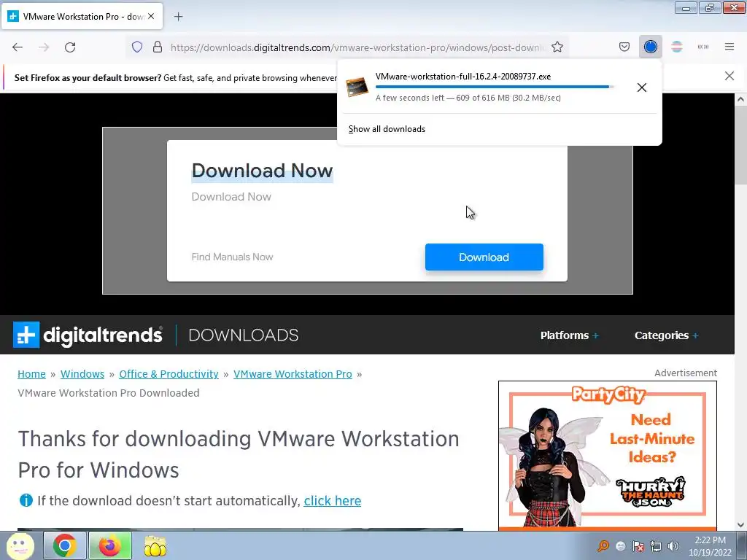Open the Firefox hamburger menu

(729, 47)
